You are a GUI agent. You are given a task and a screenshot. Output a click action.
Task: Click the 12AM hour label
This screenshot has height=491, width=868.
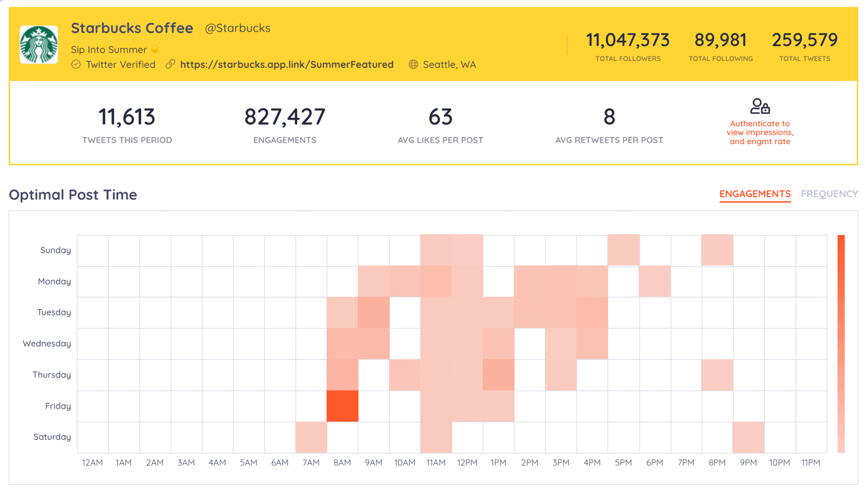92,463
